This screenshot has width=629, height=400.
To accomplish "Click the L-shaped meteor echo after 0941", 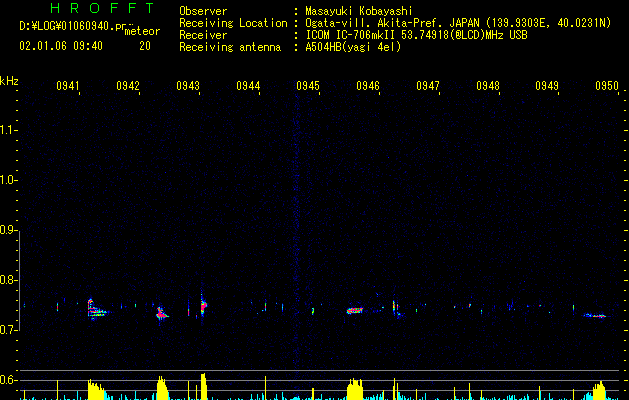I will coord(97,309).
